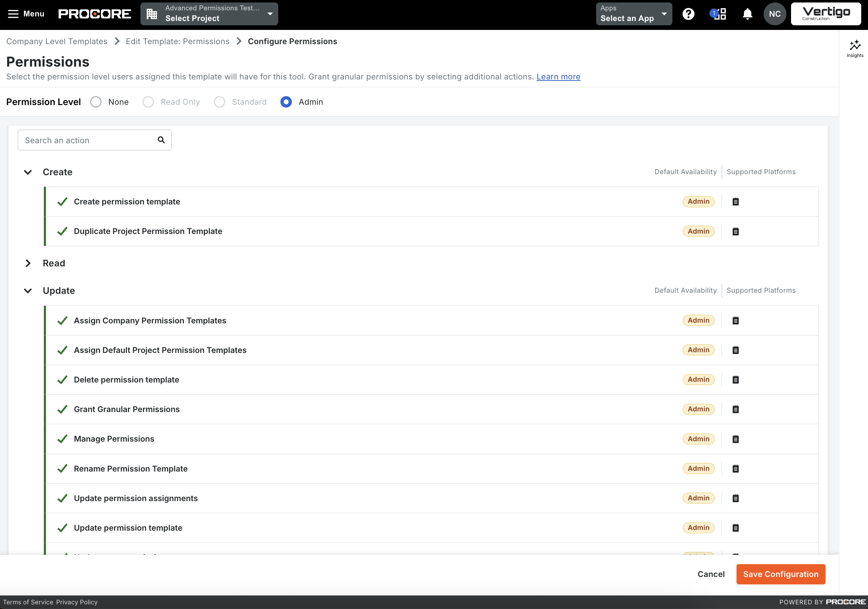The image size is (868, 609).
Task: Expand the Read section
Action: 28,263
